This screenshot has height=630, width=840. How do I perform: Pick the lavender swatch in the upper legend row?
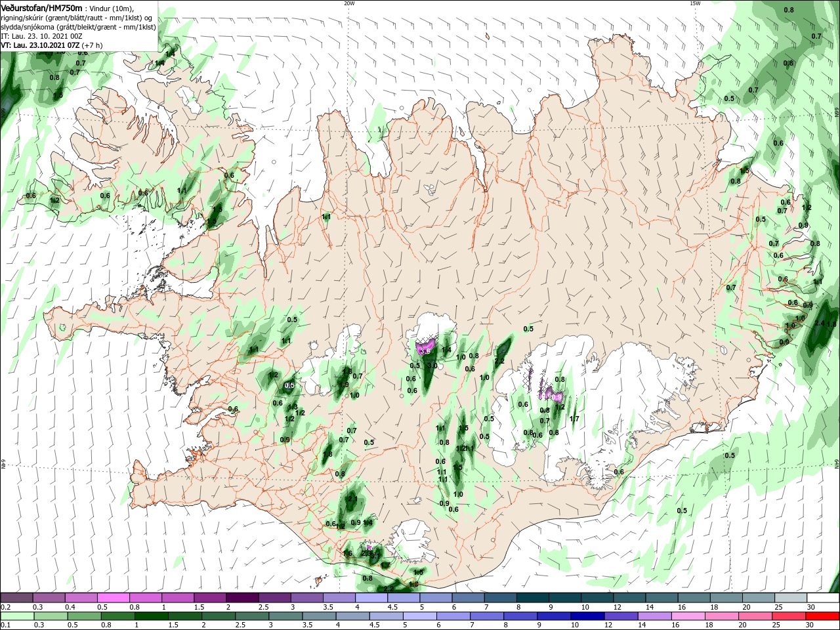click(x=370, y=598)
